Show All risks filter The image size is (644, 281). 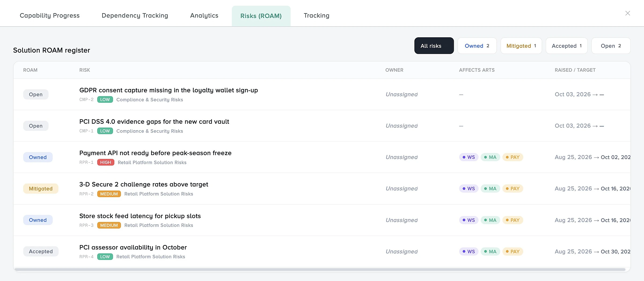[x=434, y=46]
